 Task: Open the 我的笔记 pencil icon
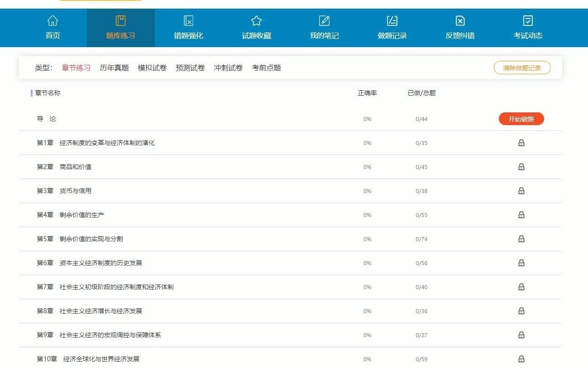point(325,21)
